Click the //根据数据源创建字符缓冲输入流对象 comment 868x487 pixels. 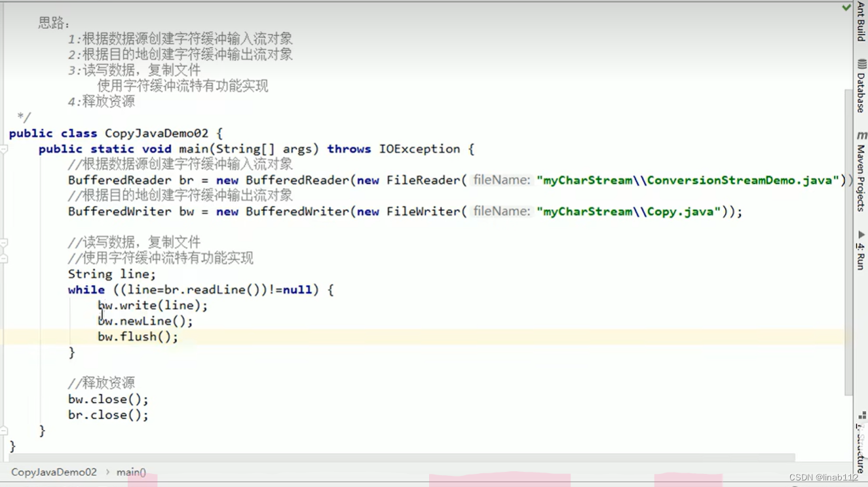(180, 165)
